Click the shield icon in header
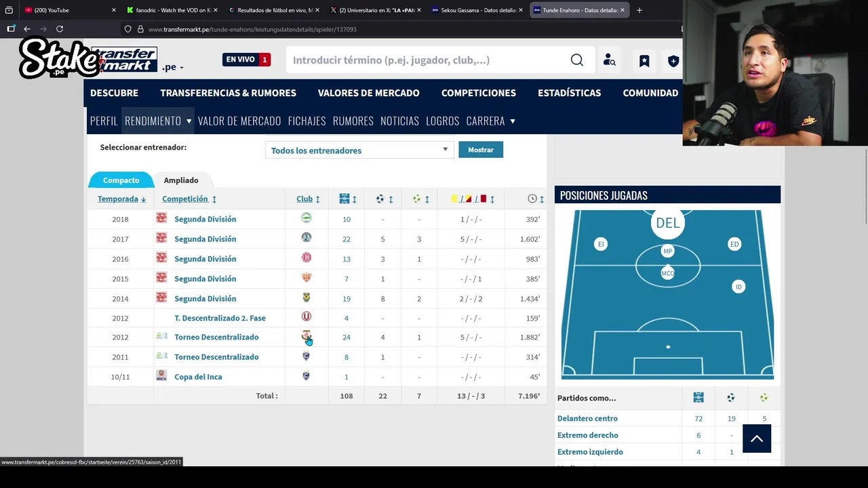Screen dimensions: 868x488 [x=673, y=61]
